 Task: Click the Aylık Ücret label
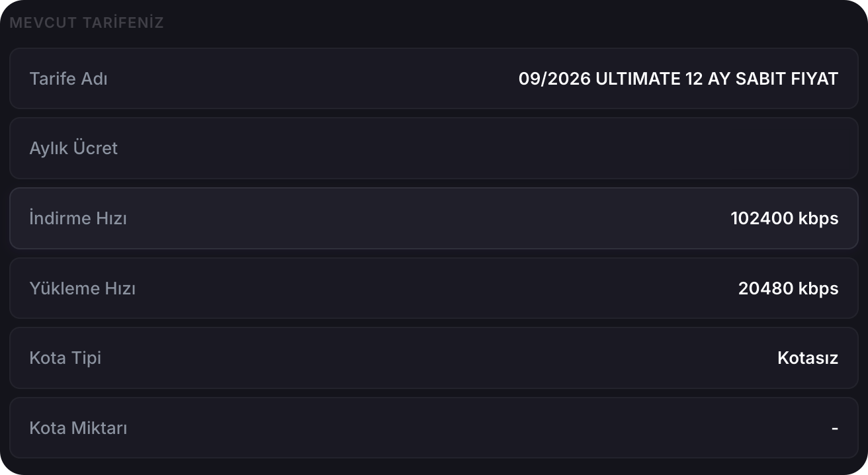click(73, 148)
